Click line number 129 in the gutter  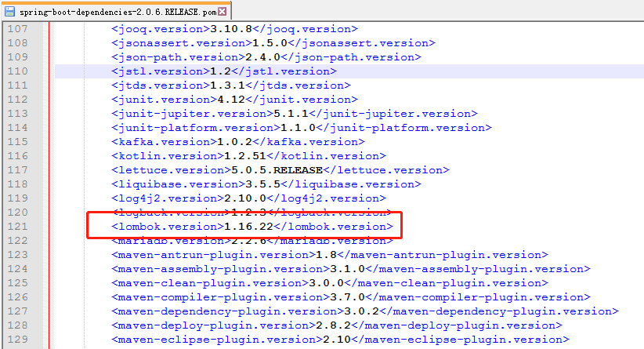tap(18, 340)
